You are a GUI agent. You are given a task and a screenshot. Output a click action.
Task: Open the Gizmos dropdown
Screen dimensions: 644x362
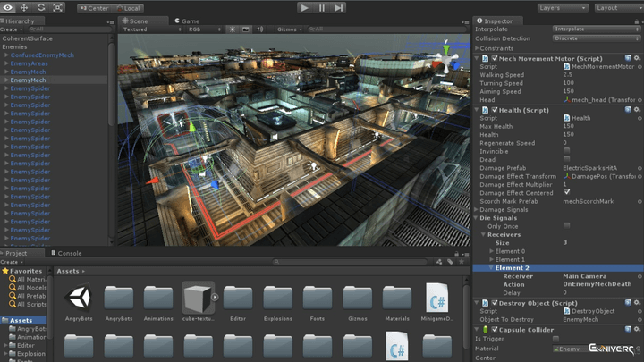pos(290,29)
